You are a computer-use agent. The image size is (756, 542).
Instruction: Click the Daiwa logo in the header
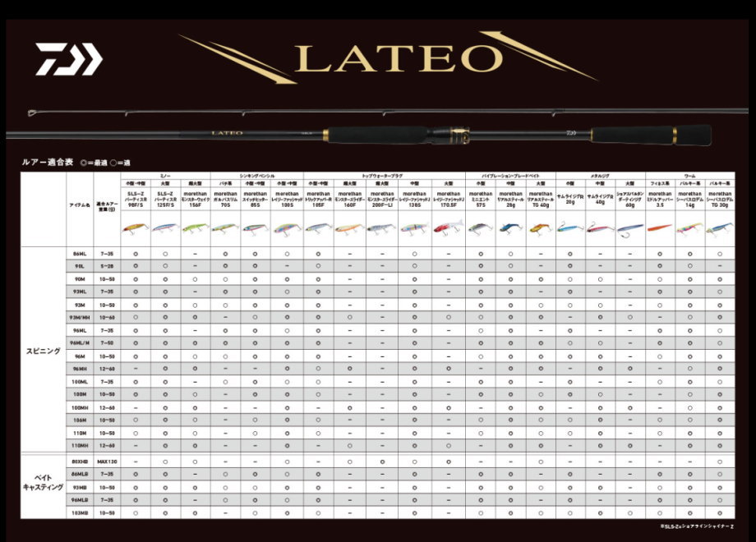[x=68, y=60]
